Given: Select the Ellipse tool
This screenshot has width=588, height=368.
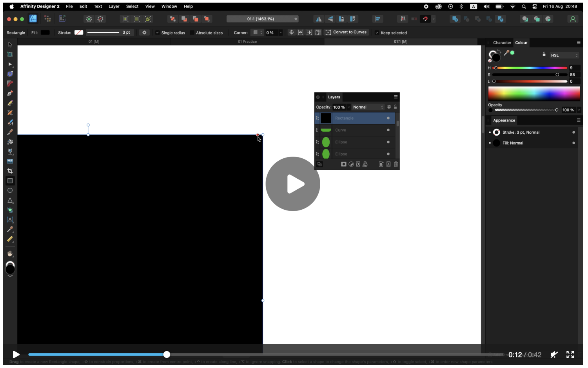Looking at the screenshot, I should [10, 190].
